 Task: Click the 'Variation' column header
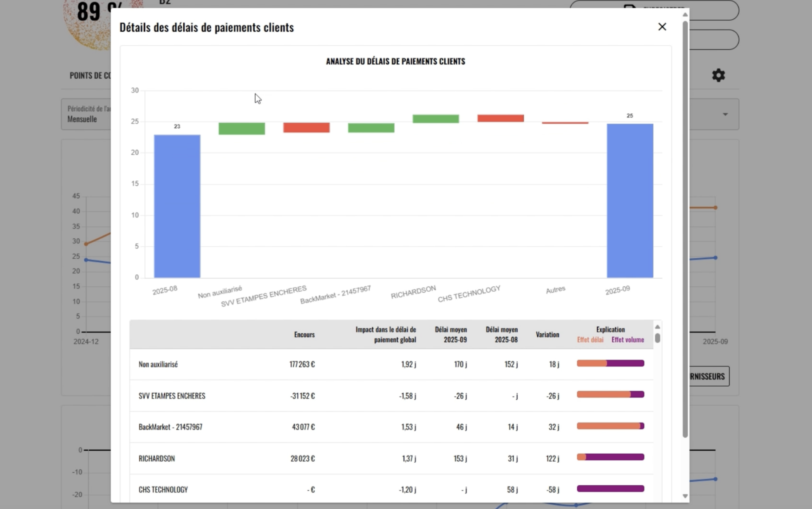click(x=547, y=334)
